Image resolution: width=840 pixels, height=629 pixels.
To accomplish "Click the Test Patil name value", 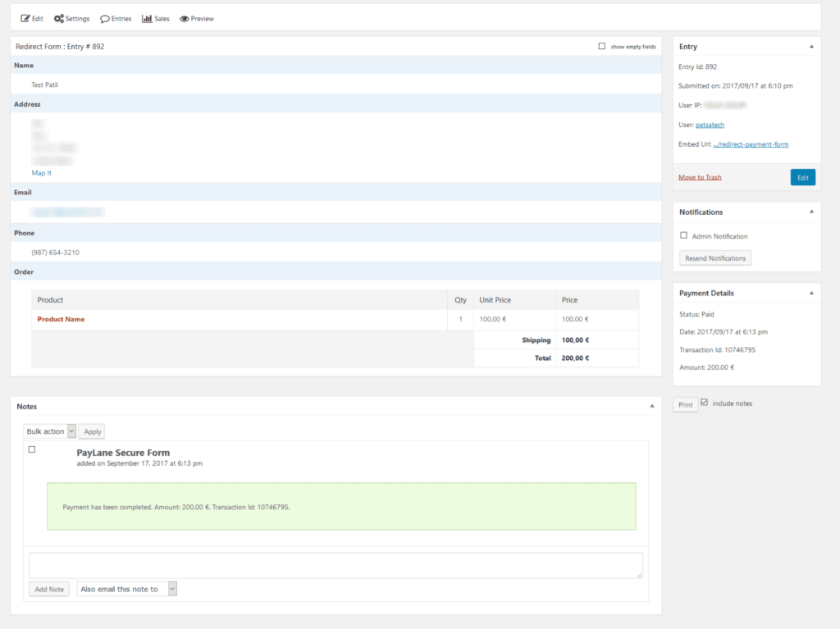I will pos(44,84).
